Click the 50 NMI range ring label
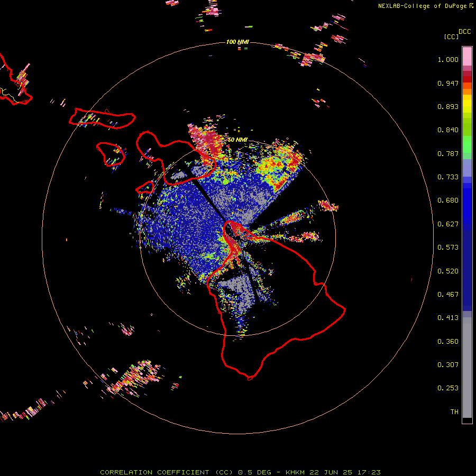 pos(237,140)
